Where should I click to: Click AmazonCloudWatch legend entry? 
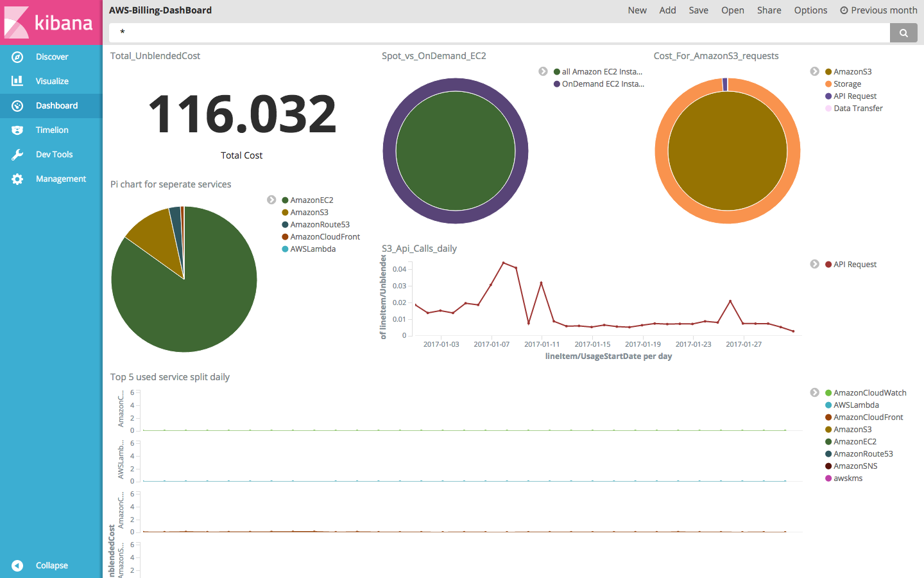[x=866, y=393]
